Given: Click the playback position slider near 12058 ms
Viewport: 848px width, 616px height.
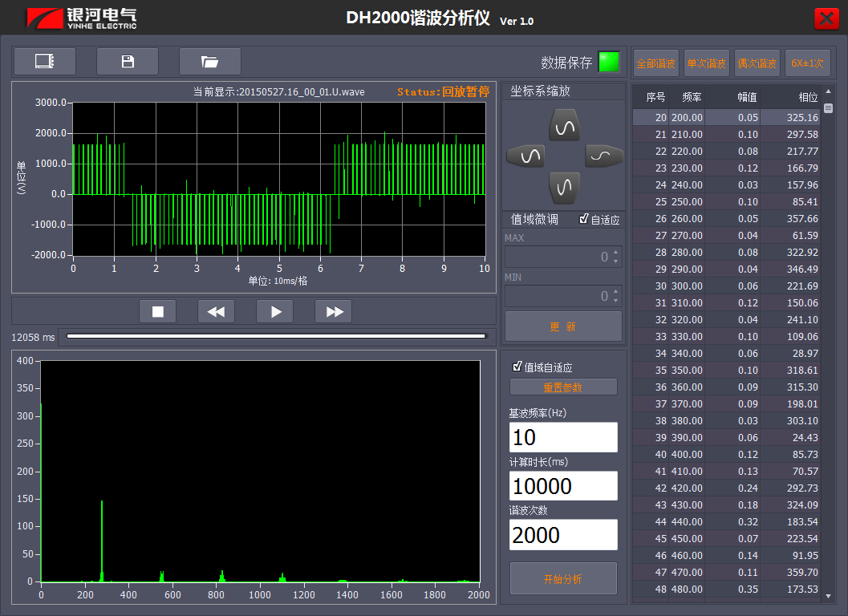Looking at the screenshot, I should [275, 337].
